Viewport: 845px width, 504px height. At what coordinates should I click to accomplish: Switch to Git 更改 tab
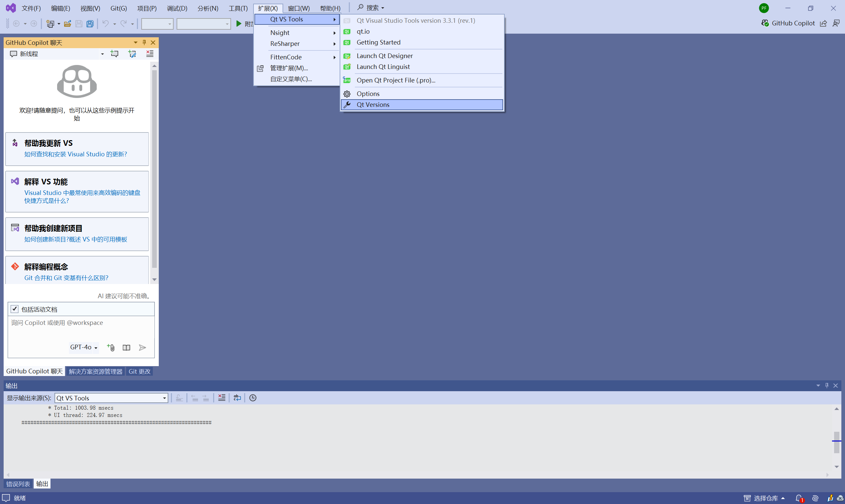tap(139, 371)
